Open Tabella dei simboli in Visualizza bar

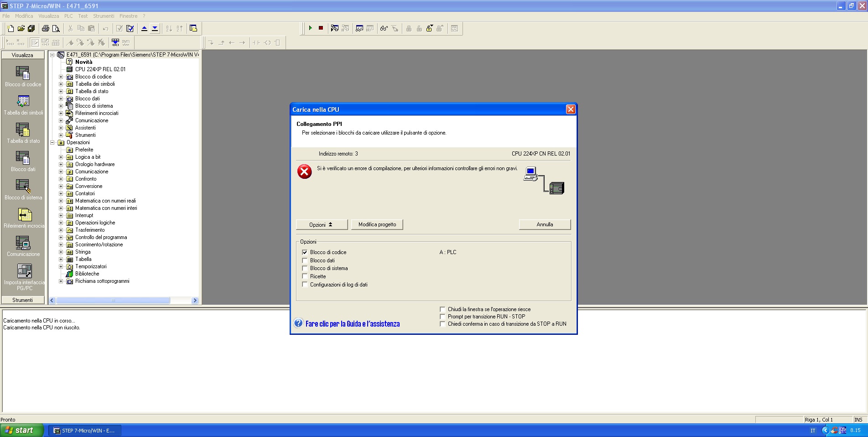click(x=23, y=104)
